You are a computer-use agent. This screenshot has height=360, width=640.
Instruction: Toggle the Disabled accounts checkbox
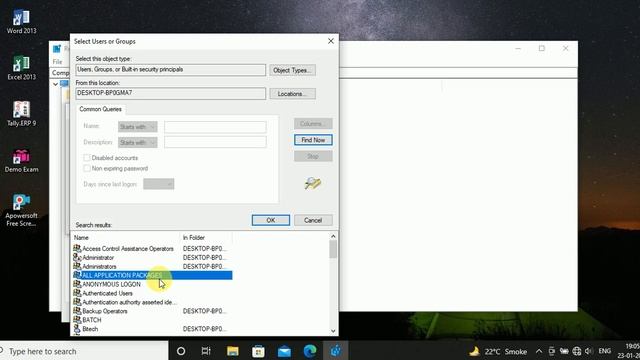pos(87,158)
